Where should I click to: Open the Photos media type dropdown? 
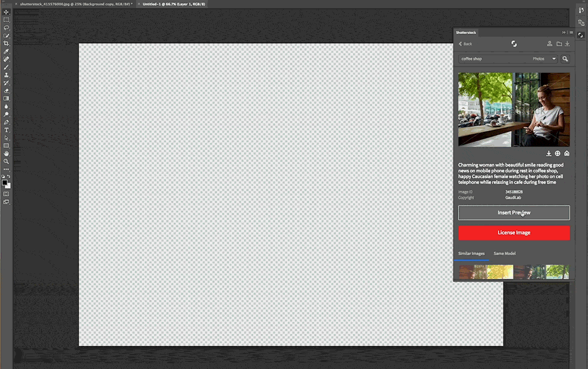[544, 59]
